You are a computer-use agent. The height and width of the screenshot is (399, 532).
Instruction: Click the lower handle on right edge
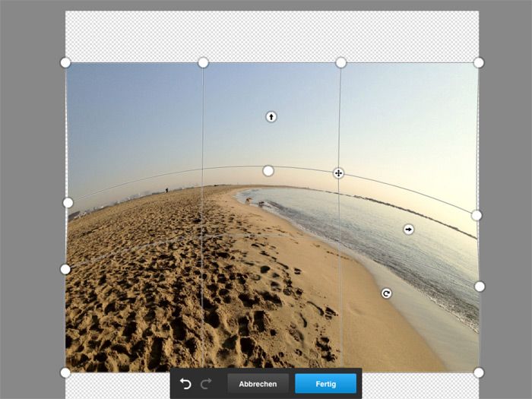click(x=480, y=287)
